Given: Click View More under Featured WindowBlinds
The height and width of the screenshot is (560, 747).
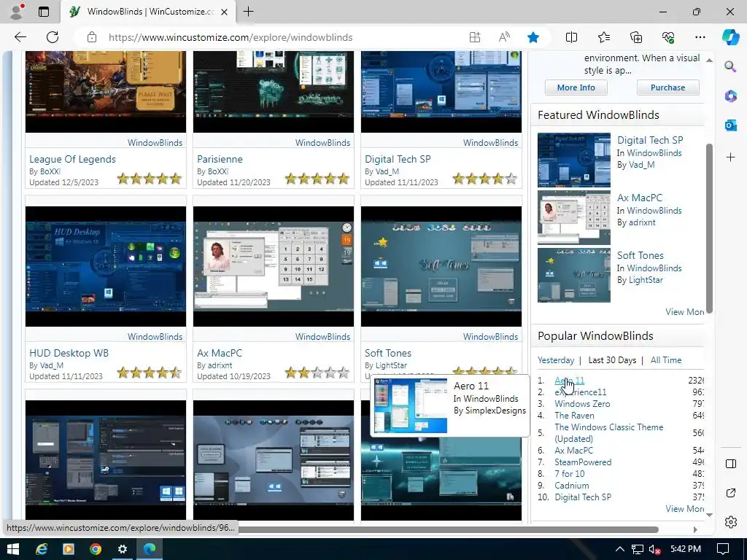Looking at the screenshot, I should coord(684,312).
